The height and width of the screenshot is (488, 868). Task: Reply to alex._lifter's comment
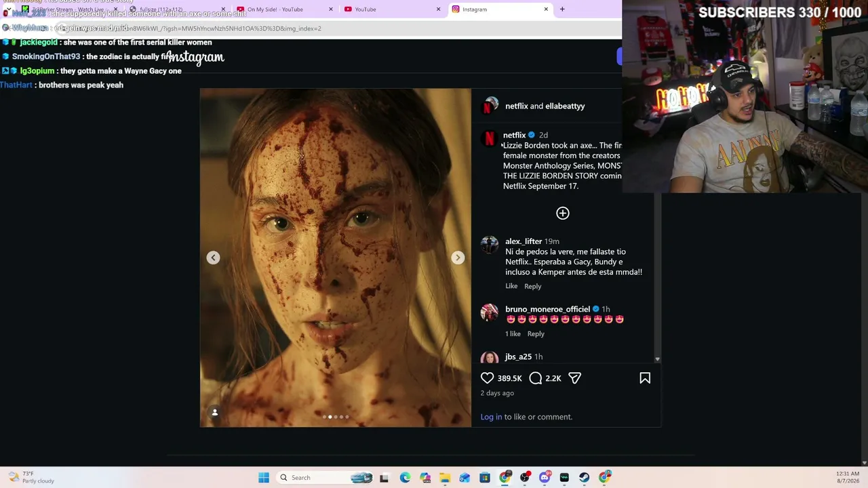click(x=532, y=286)
